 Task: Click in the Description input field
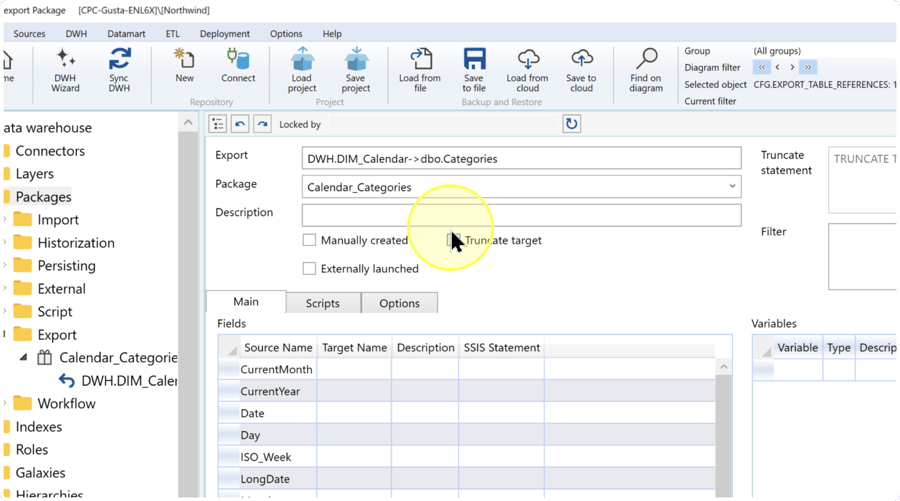(x=521, y=215)
